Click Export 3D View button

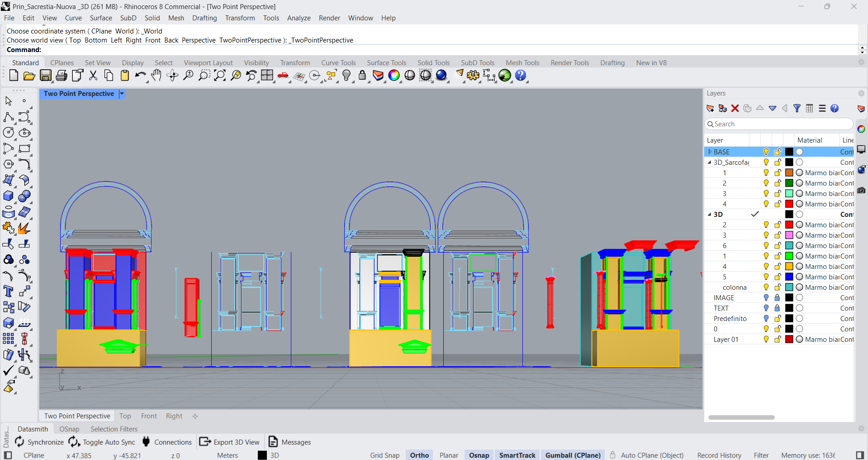pyautogui.click(x=230, y=442)
